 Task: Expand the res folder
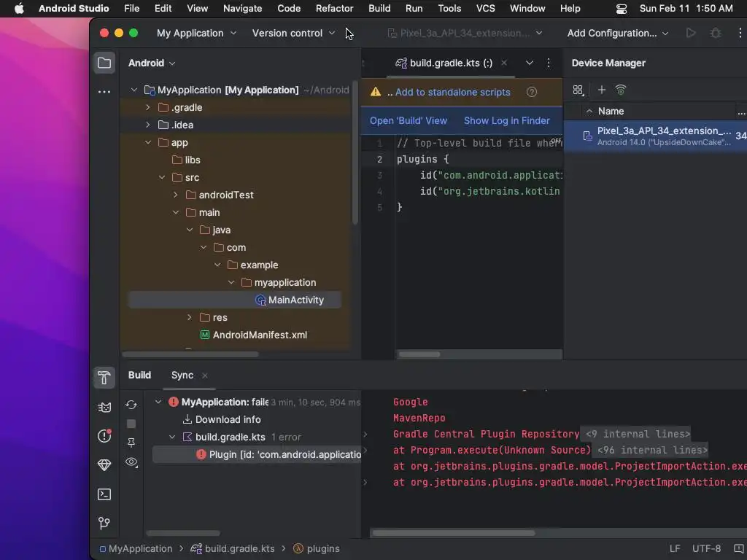[x=189, y=317]
